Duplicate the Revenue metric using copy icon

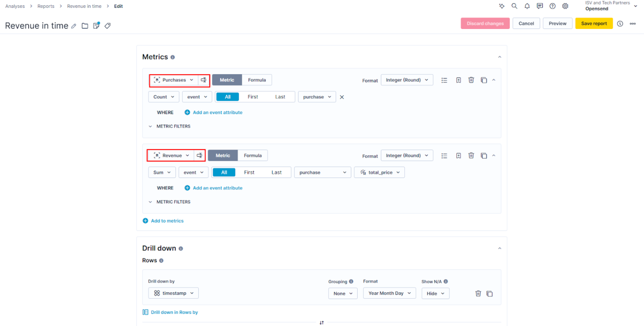coord(484,156)
